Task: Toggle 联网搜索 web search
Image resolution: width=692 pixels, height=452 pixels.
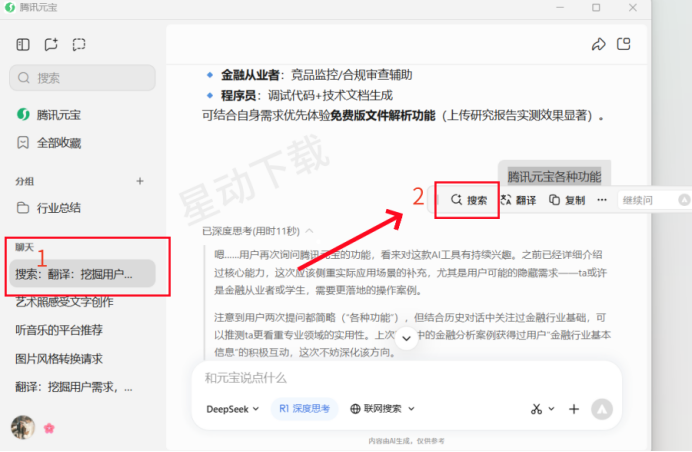Action: (x=376, y=409)
